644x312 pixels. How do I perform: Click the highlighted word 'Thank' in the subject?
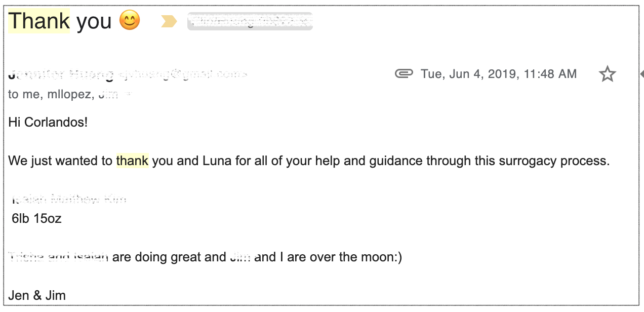coord(39,21)
